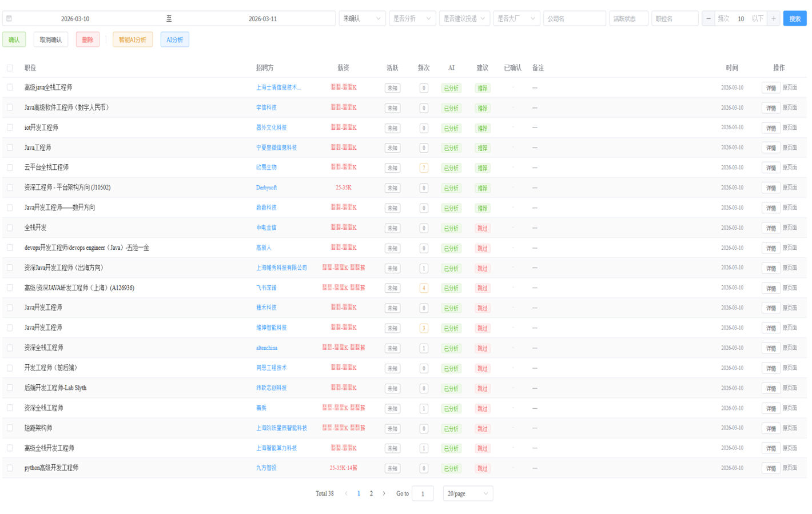The image size is (812, 514).
Task: Click 跳过 tag in 全栈开发 row
Action: (482, 228)
